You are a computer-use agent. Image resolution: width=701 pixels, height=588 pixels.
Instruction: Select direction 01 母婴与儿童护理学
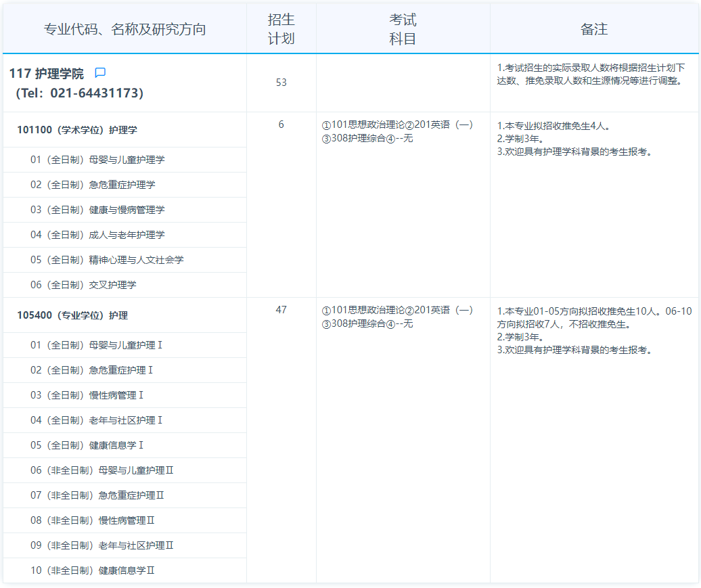click(x=97, y=160)
